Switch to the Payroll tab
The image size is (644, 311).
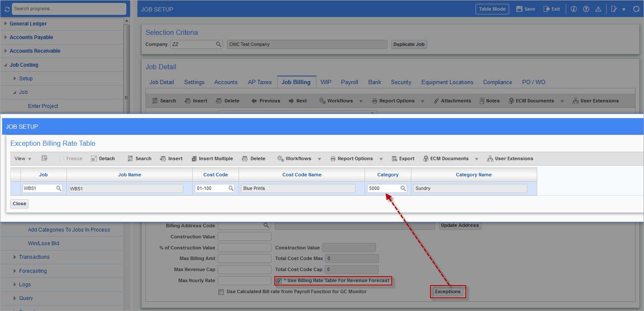tap(349, 82)
